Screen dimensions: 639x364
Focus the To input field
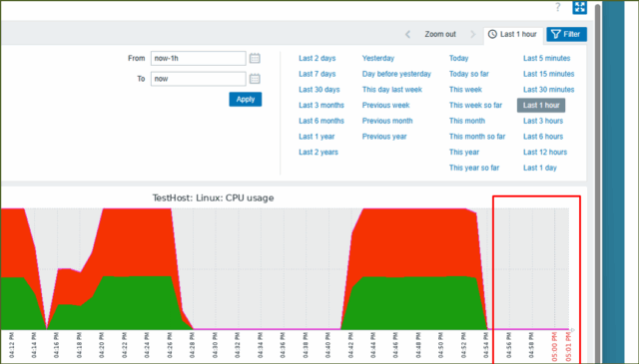pos(198,79)
